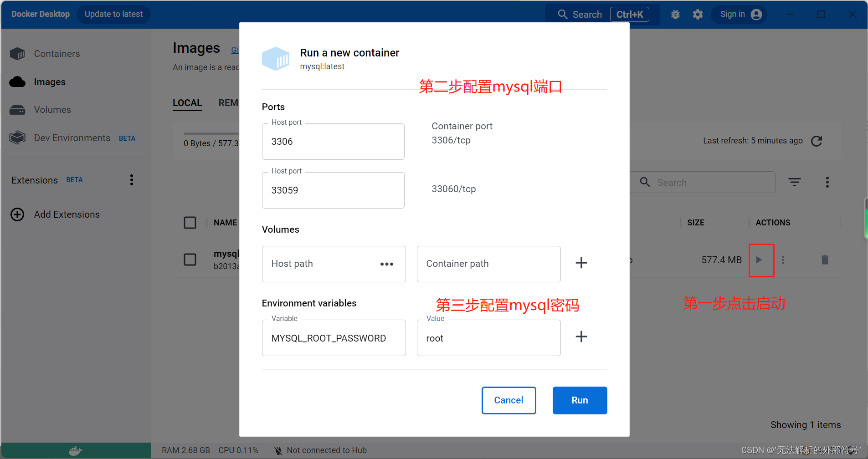
Task: Edit the Value field containing root
Action: click(488, 338)
